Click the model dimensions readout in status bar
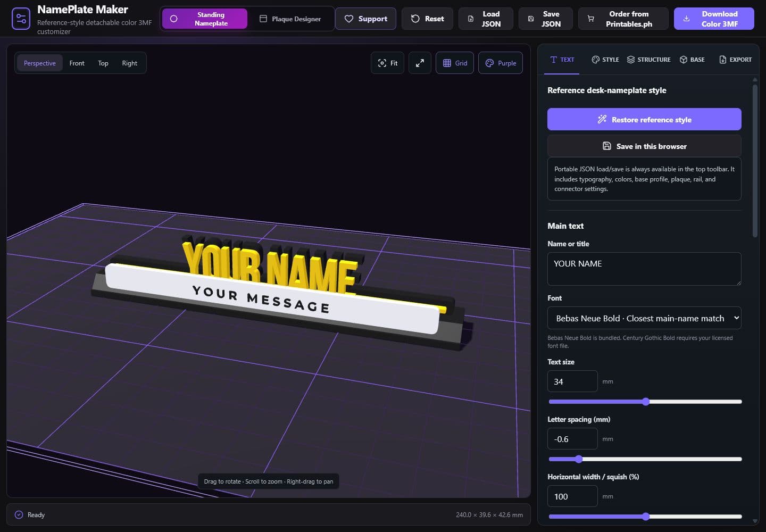The width and height of the screenshot is (766, 532). tap(489, 515)
